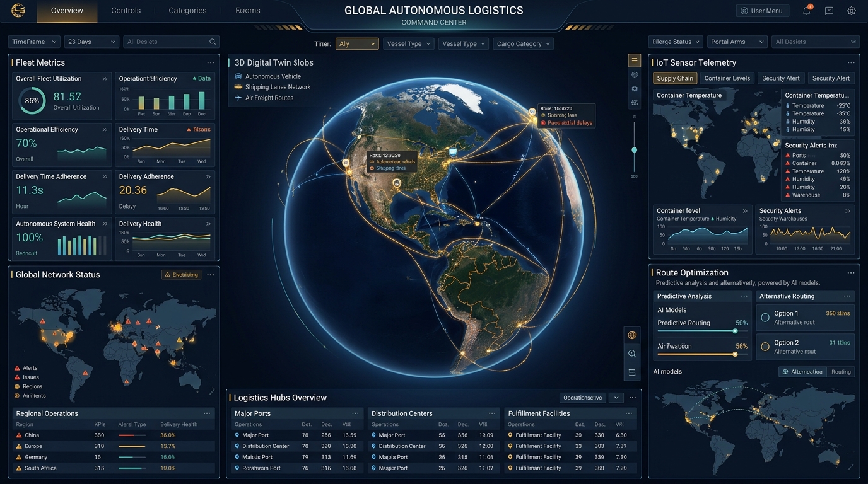Select the Option 1 alternative route radio
This screenshot has width=868, height=484.
pyautogui.click(x=765, y=318)
